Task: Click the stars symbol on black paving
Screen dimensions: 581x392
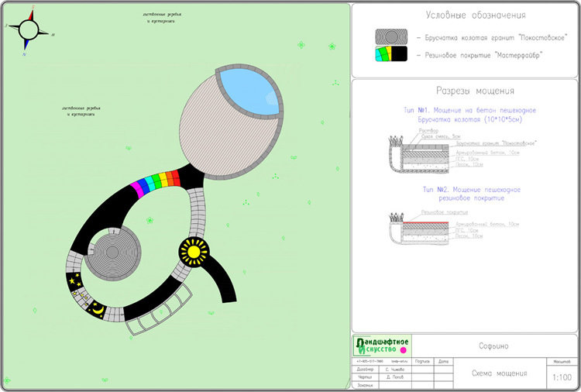Action: [x=75, y=282]
